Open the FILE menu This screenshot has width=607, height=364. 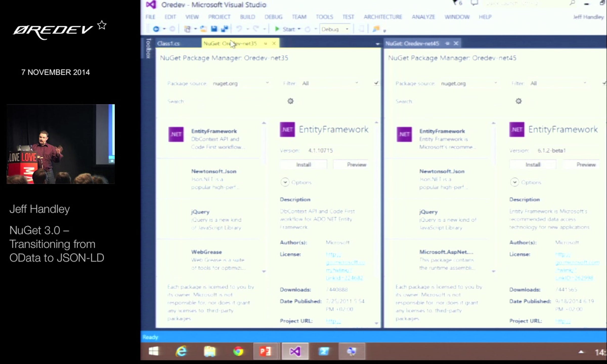(150, 17)
